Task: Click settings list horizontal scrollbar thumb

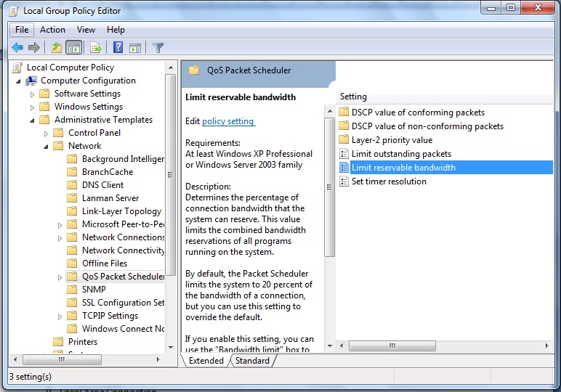Action: 392,346
